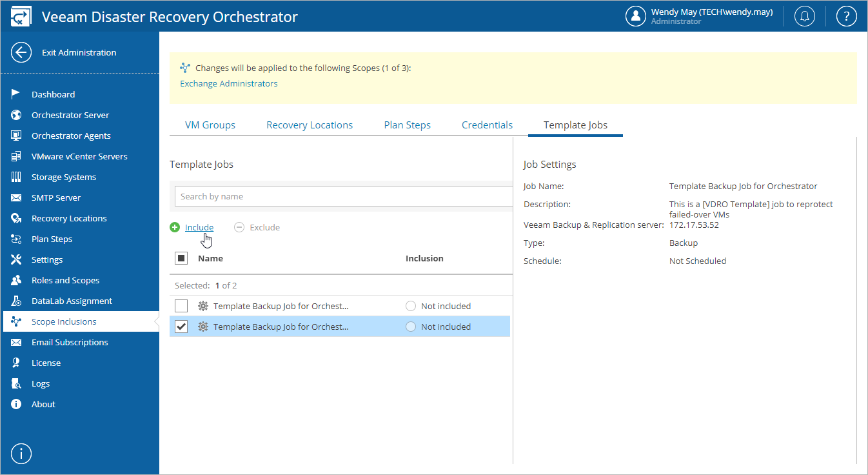Click the Not included status circle, highlighted row

[x=411, y=327]
